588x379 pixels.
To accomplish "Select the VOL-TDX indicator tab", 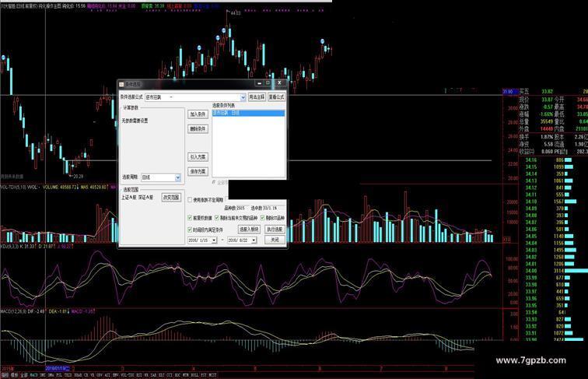I will (128, 375).
